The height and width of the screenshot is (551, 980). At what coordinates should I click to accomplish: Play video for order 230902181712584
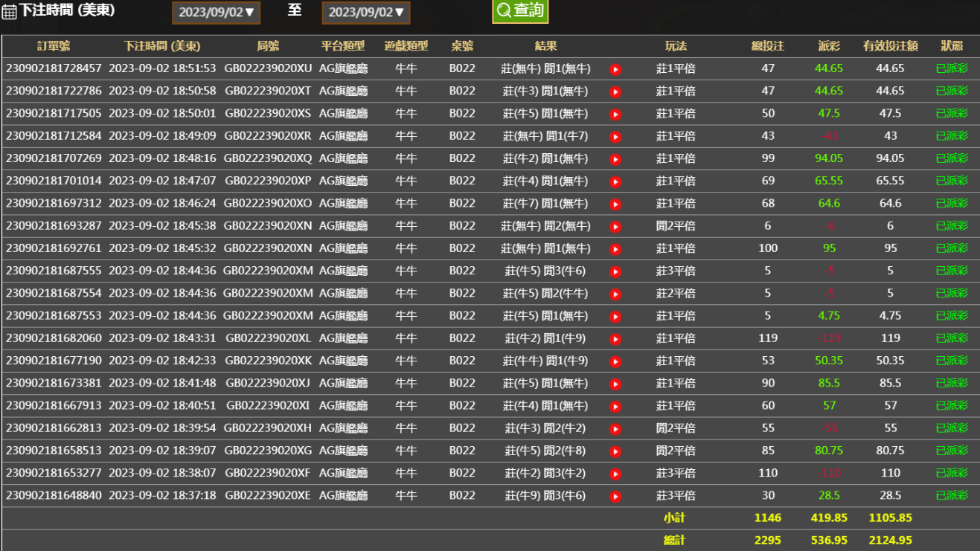[x=615, y=137]
